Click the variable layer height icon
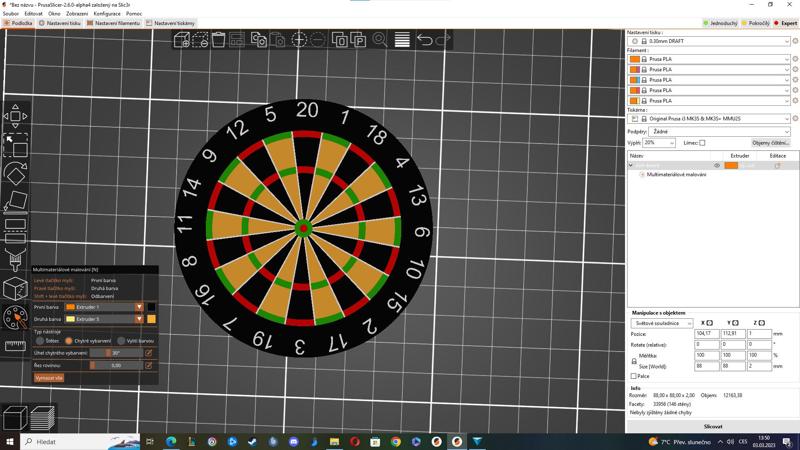 [402, 40]
